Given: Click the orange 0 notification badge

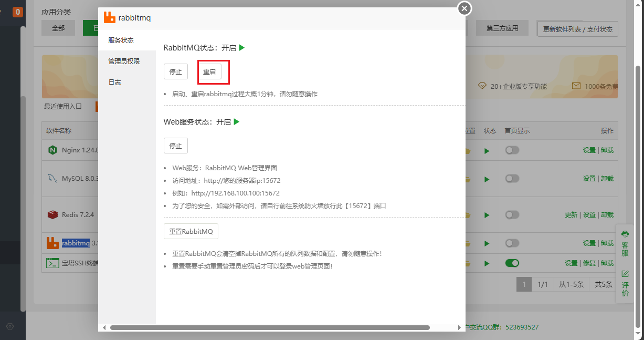Looking at the screenshot, I should pyautogui.click(x=18, y=12).
